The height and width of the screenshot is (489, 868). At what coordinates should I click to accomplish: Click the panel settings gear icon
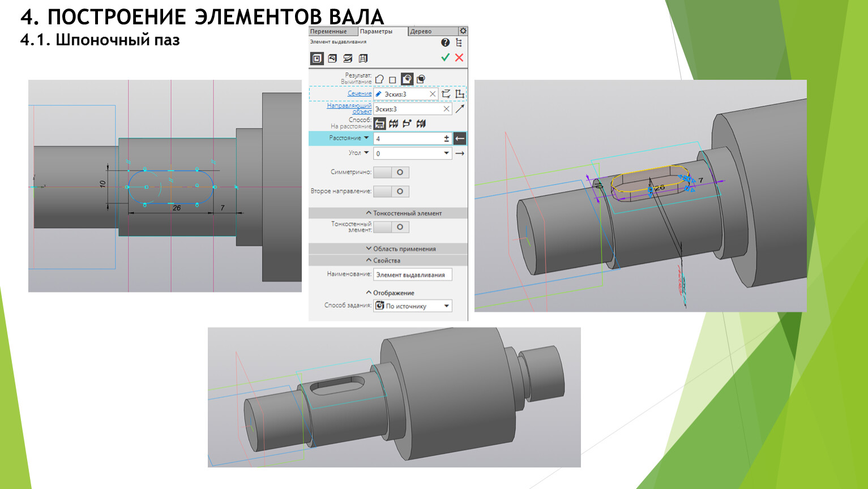click(463, 31)
